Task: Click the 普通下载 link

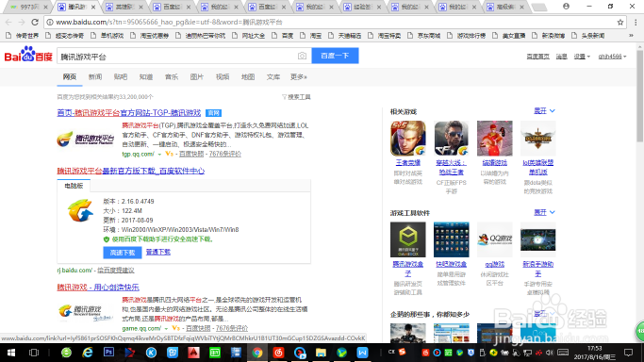Action: click(158, 252)
